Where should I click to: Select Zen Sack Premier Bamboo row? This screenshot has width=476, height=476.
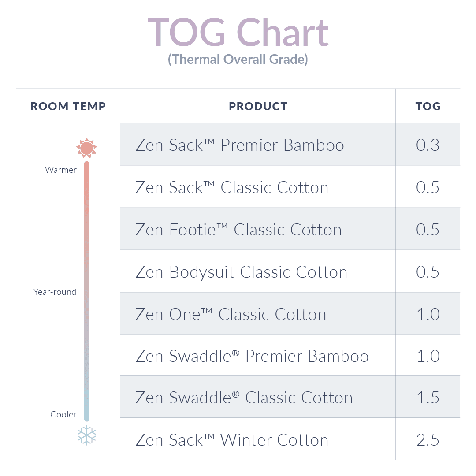pyautogui.click(x=239, y=145)
